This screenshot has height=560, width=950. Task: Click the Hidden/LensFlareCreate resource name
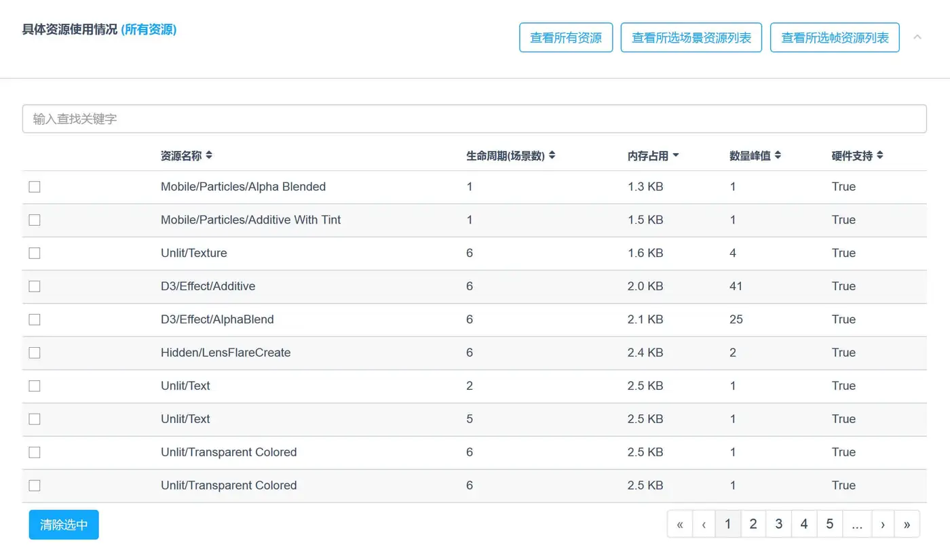click(225, 353)
